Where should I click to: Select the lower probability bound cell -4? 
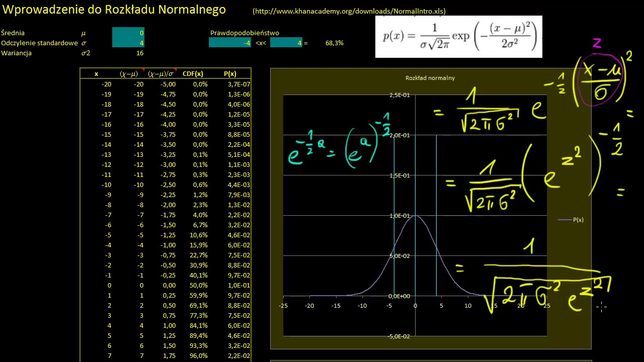click(230, 43)
